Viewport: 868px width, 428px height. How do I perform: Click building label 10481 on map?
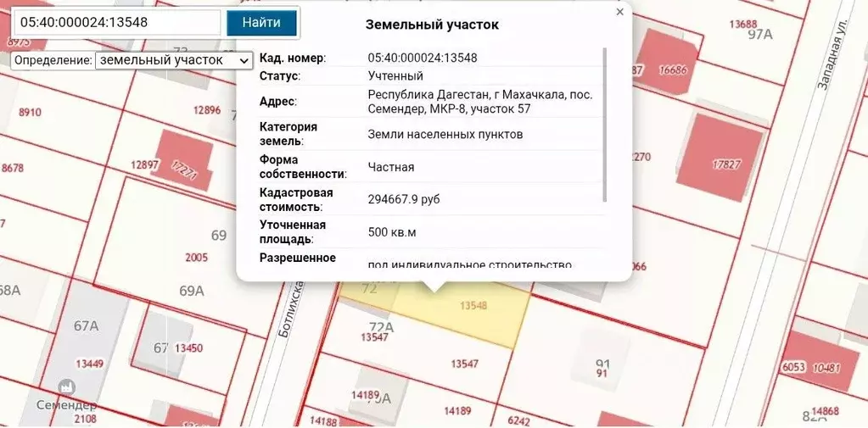827,367
